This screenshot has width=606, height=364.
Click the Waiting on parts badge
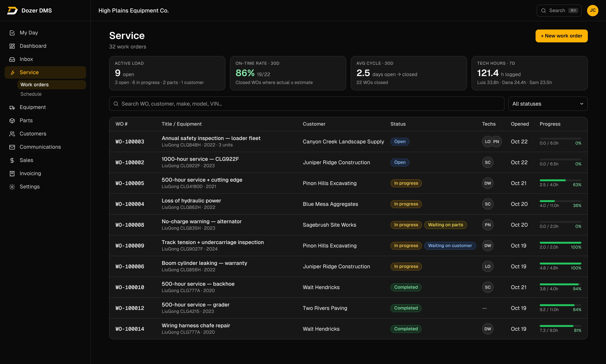pos(445,225)
